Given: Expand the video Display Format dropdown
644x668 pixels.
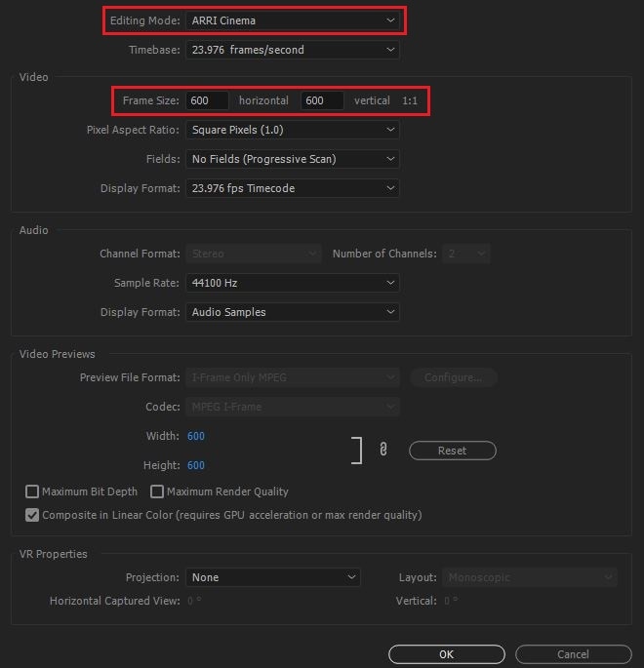Looking at the screenshot, I should click(x=293, y=188).
